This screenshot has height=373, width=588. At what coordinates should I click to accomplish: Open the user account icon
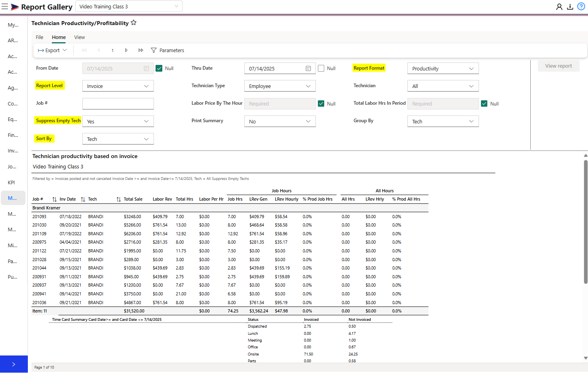[x=559, y=7]
